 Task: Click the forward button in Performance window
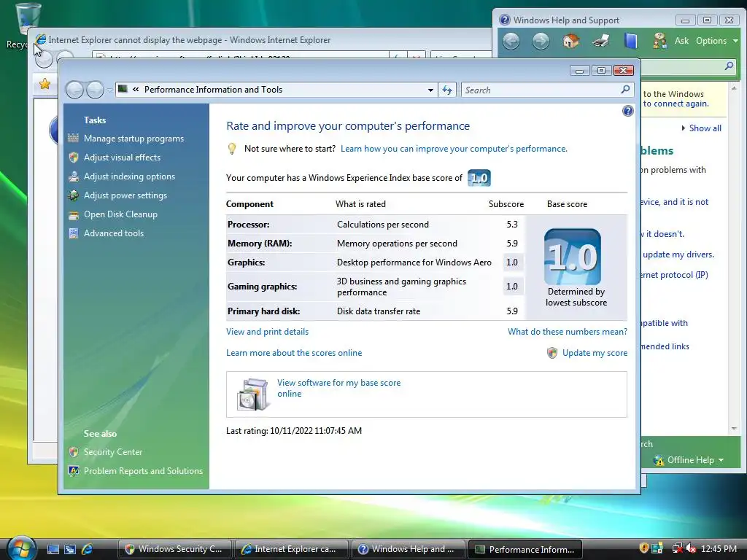(95, 90)
